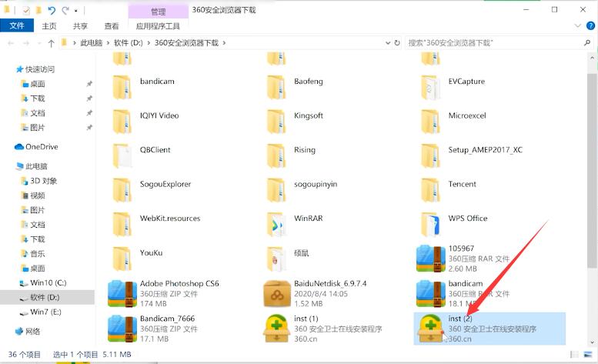Select the Bandicam_7666 ZIP archive icon
Image resolution: width=598 pixels, height=364 pixels.
point(122,329)
